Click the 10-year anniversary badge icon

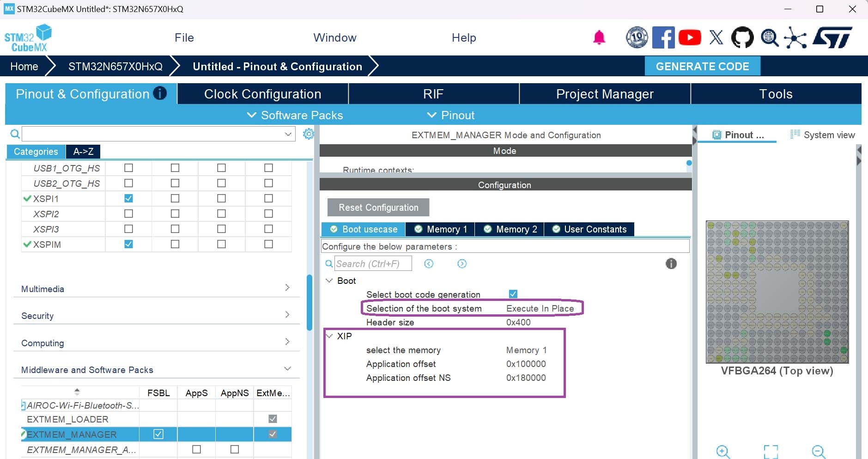[x=637, y=37]
